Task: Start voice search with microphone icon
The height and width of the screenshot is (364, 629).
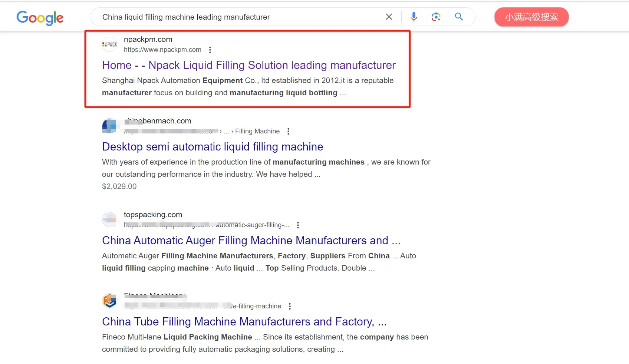Action: [414, 17]
